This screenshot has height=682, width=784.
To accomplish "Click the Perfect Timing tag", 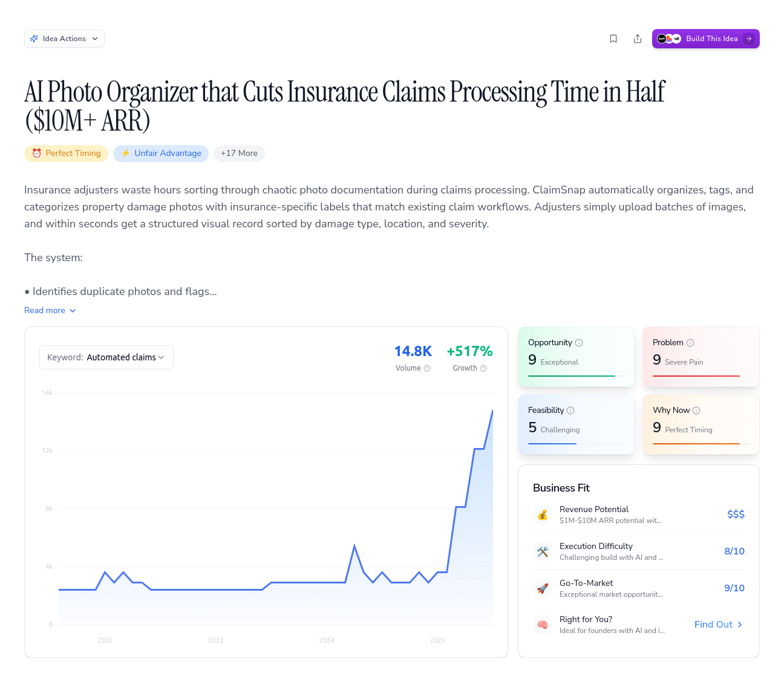I will click(x=67, y=154).
